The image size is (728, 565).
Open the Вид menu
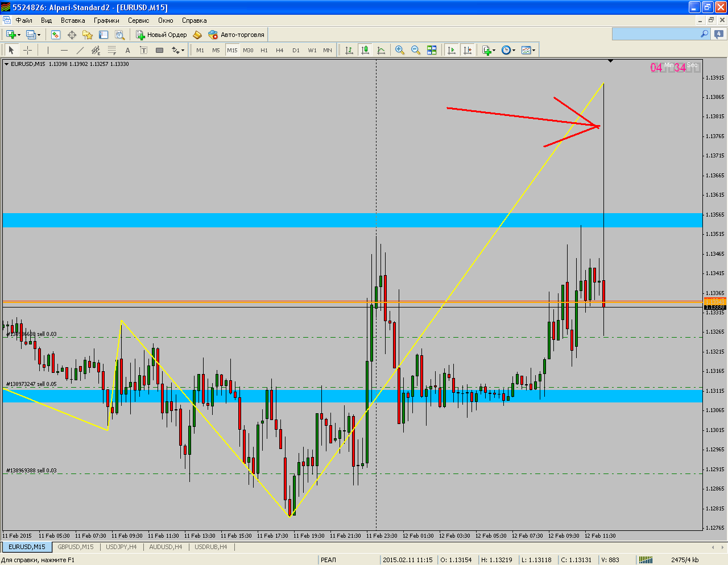click(x=47, y=20)
